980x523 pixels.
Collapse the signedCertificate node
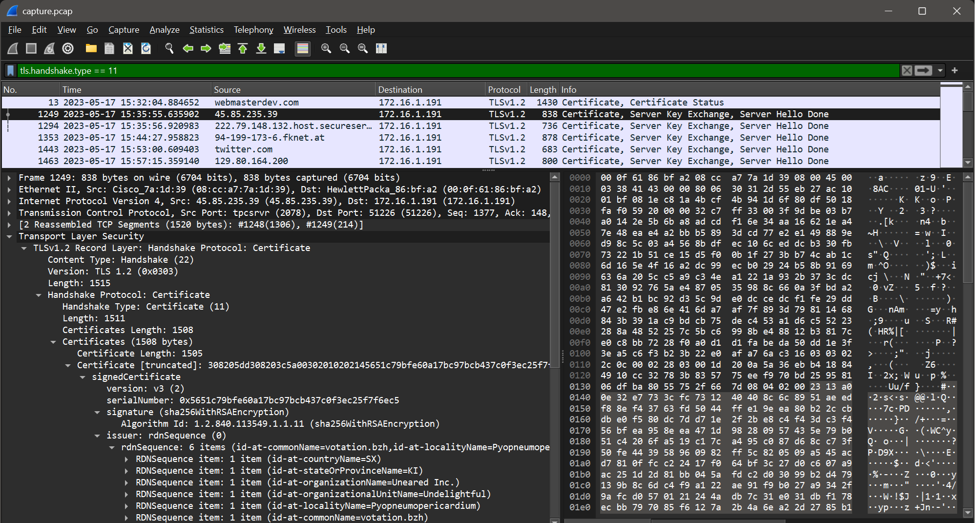click(83, 377)
